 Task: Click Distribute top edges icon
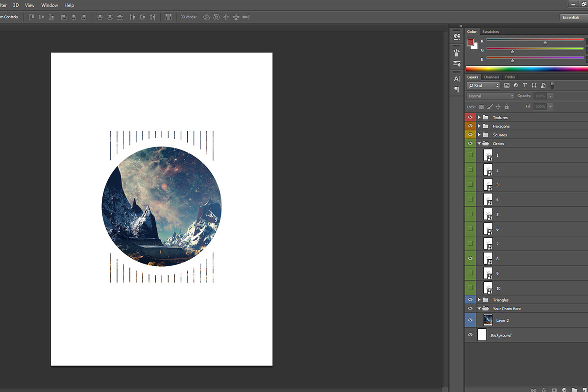click(100, 17)
